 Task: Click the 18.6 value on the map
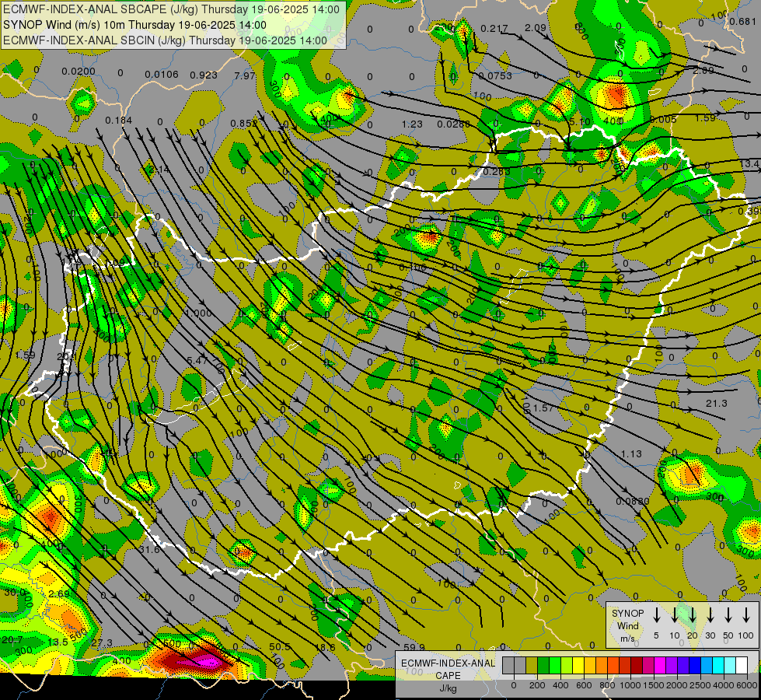coord(325,647)
